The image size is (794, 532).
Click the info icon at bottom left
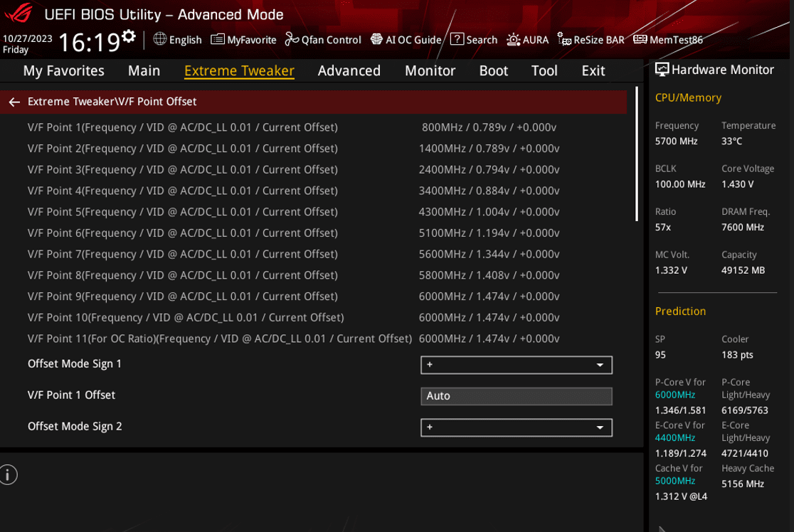[8, 475]
